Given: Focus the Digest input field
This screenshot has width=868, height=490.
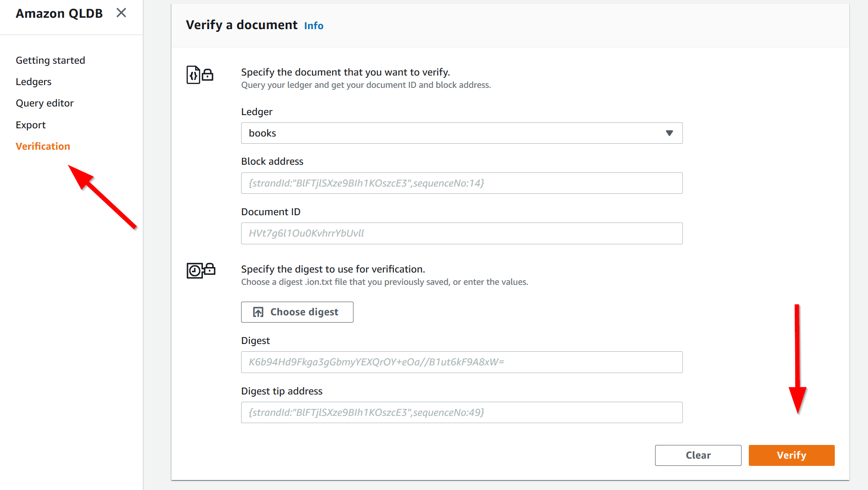Looking at the screenshot, I should [x=461, y=362].
